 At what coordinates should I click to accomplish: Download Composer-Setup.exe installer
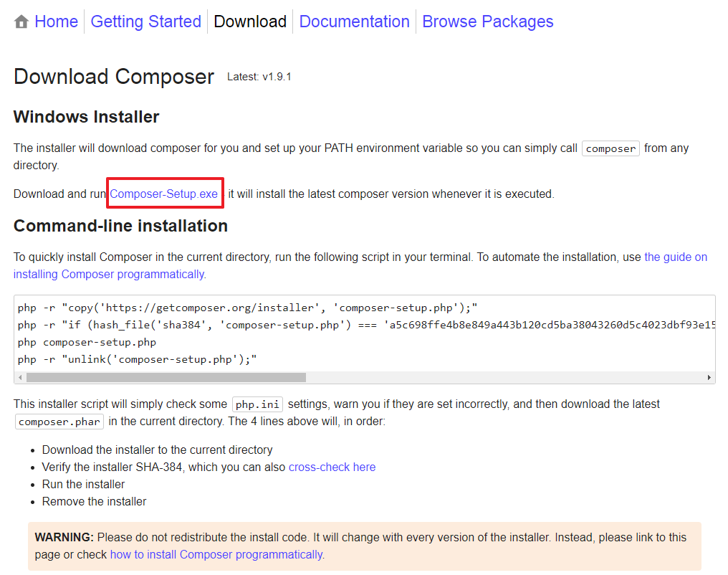tap(163, 194)
